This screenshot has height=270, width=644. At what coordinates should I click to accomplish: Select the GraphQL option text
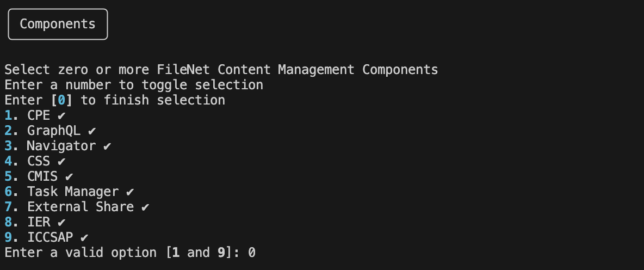[x=54, y=131]
